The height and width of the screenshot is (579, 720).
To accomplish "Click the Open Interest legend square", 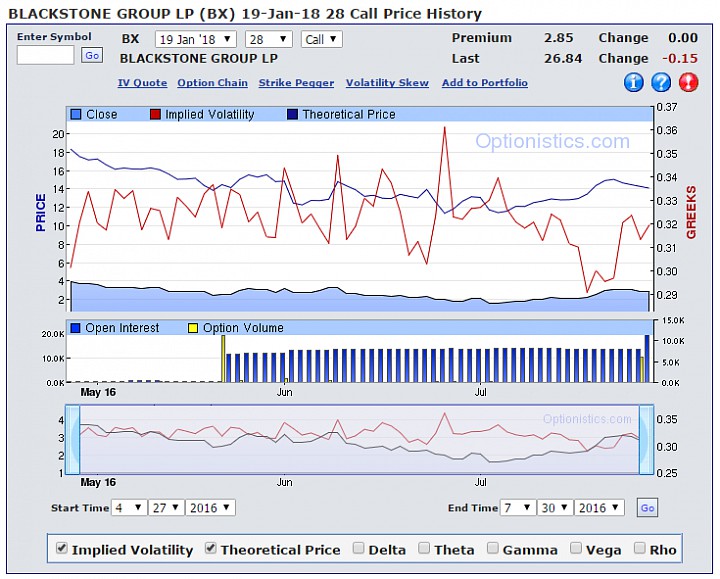I will 75,328.
